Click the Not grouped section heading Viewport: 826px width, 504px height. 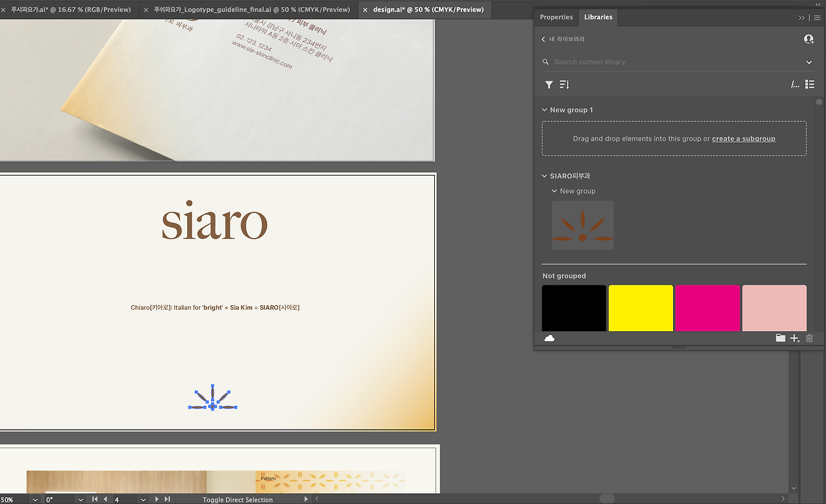[564, 276]
